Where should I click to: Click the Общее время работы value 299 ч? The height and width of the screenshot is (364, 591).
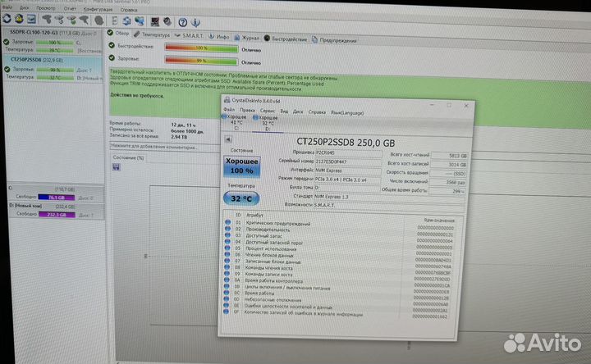point(447,191)
